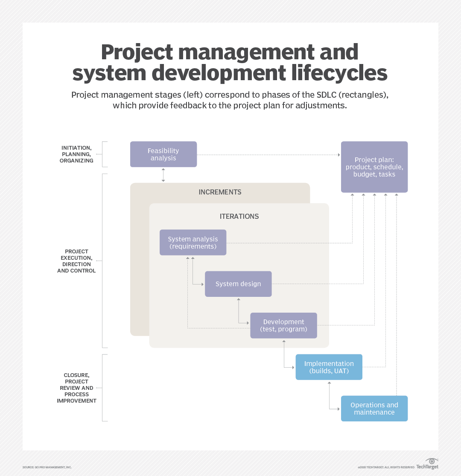Screen dimensions: 461x476
Task: Select the Implementation (builds, UAT) box
Action: coord(329,367)
